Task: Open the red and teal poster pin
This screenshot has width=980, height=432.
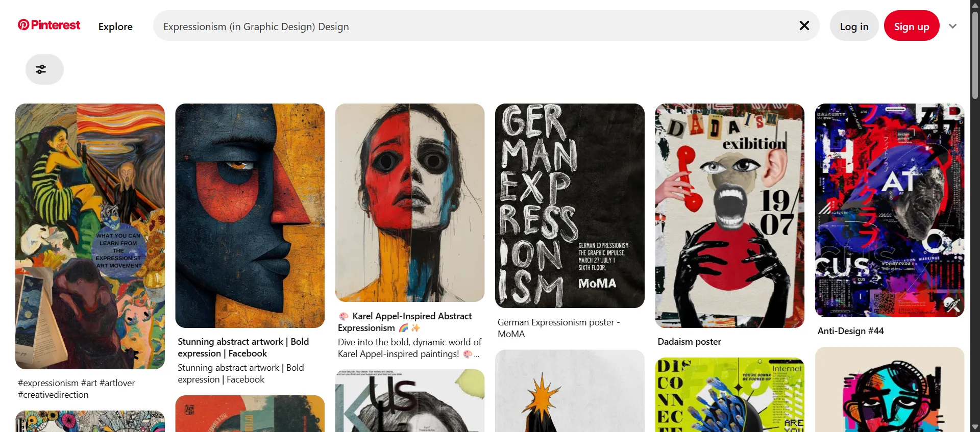Action: tap(250, 414)
